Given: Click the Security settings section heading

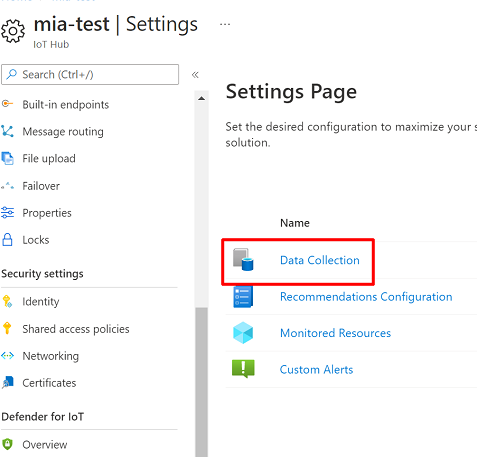Looking at the screenshot, I should [x=42, y=274].
